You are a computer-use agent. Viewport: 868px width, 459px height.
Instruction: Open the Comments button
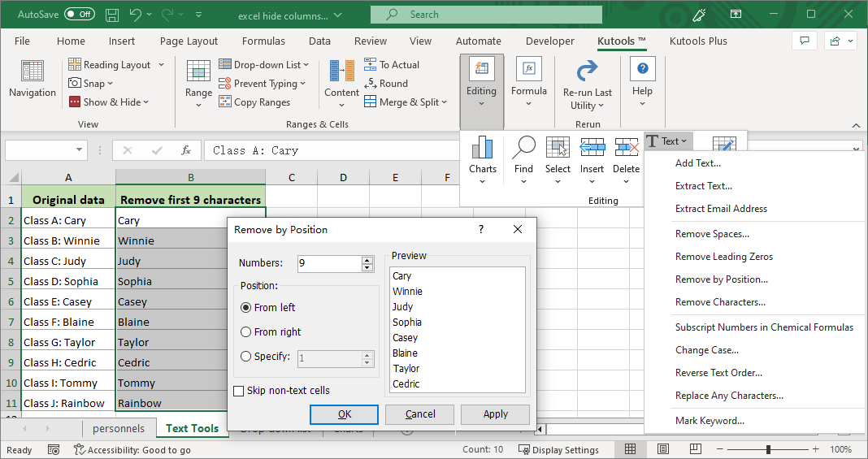tap(805, 41)
